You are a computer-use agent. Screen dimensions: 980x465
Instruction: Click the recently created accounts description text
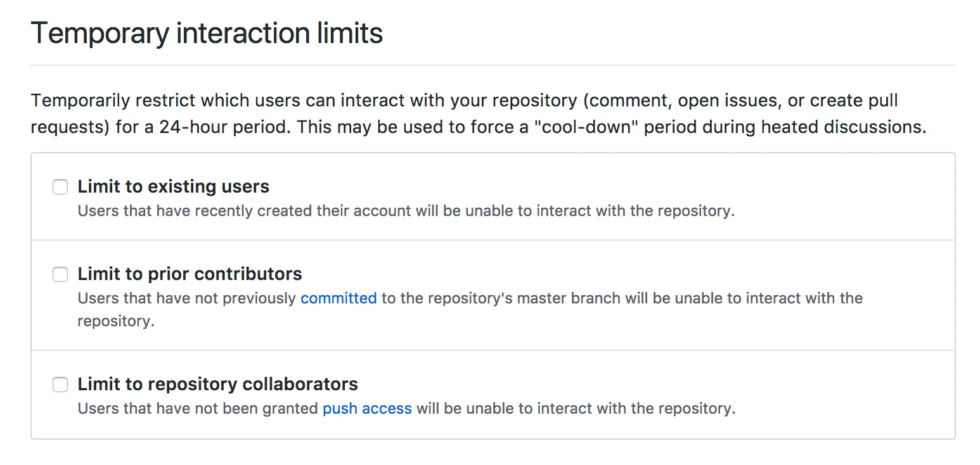[x=406, y=211]
